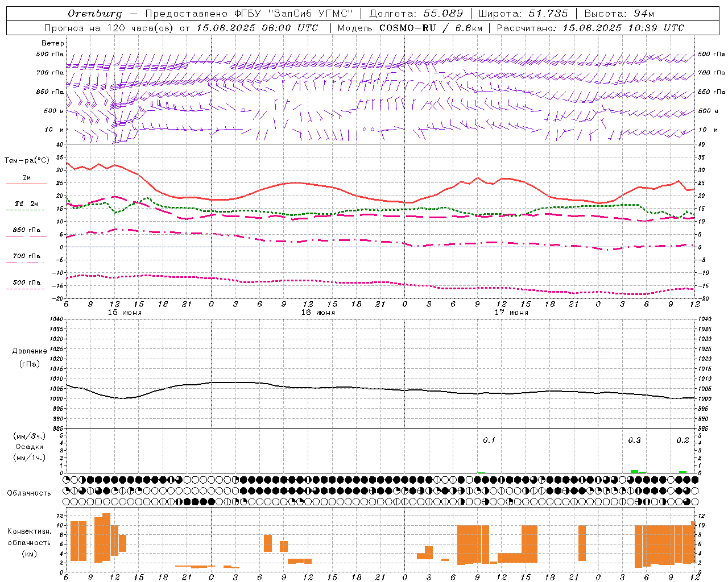Select computed time "15.06.2025 10:39 UTC"

[623, 28]
